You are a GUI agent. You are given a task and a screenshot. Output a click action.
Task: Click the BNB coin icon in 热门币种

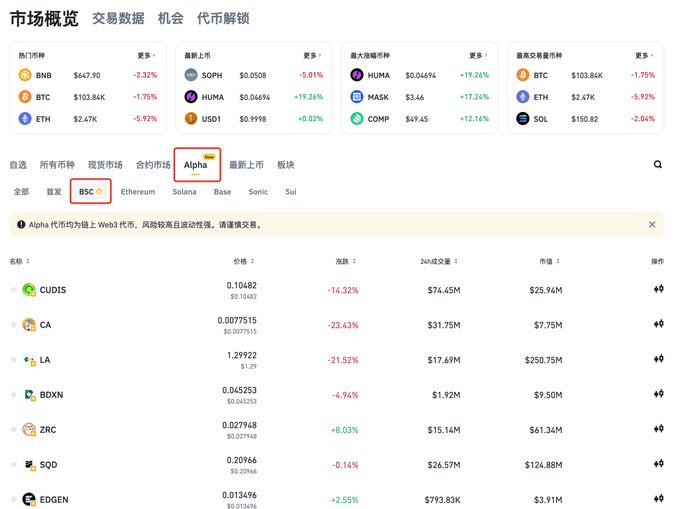(25, 75)
